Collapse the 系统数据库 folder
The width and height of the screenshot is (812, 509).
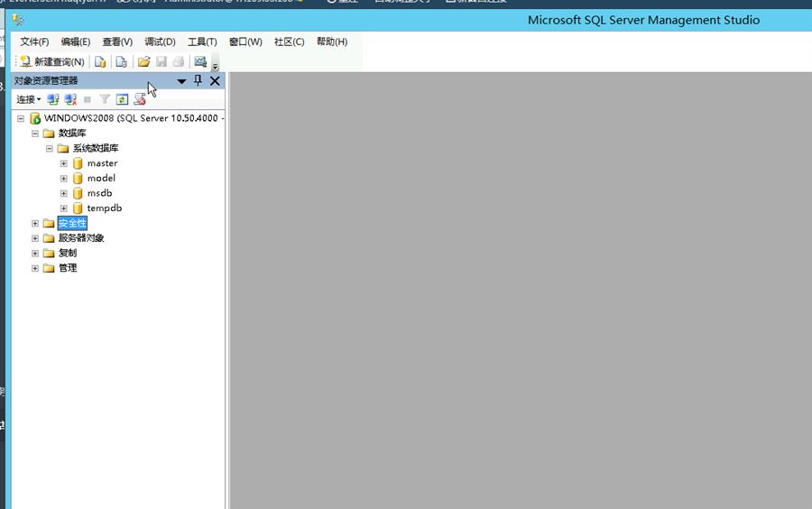coord(50,148)
